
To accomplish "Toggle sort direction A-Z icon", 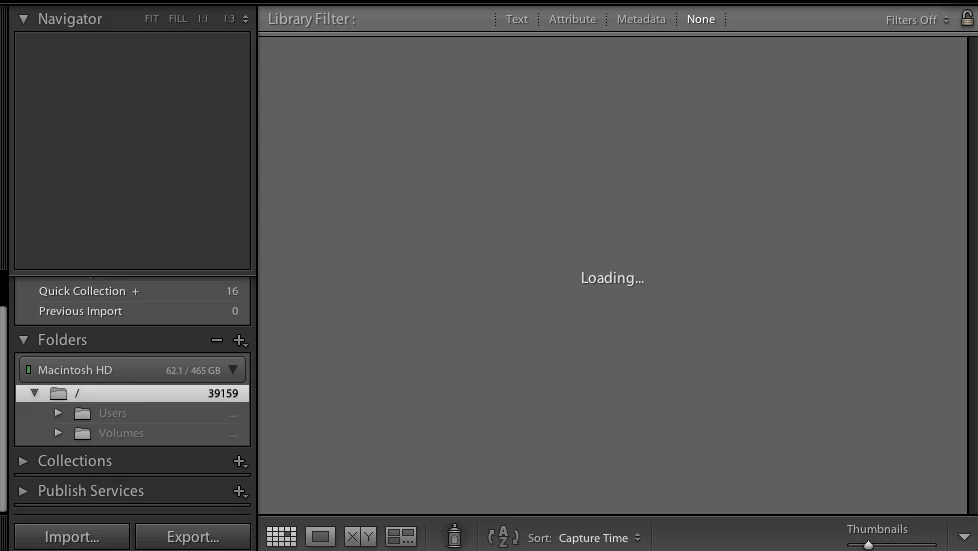I will tap(503, 537).
